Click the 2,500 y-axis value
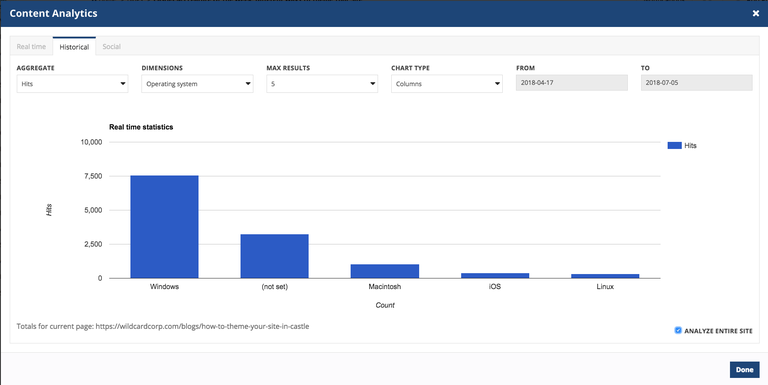This screenshot has width=768, height=385. pos(92,244)
